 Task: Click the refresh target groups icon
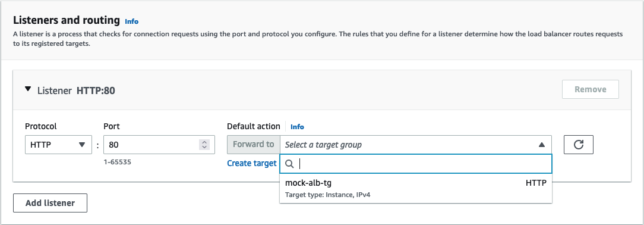(578, 145)
